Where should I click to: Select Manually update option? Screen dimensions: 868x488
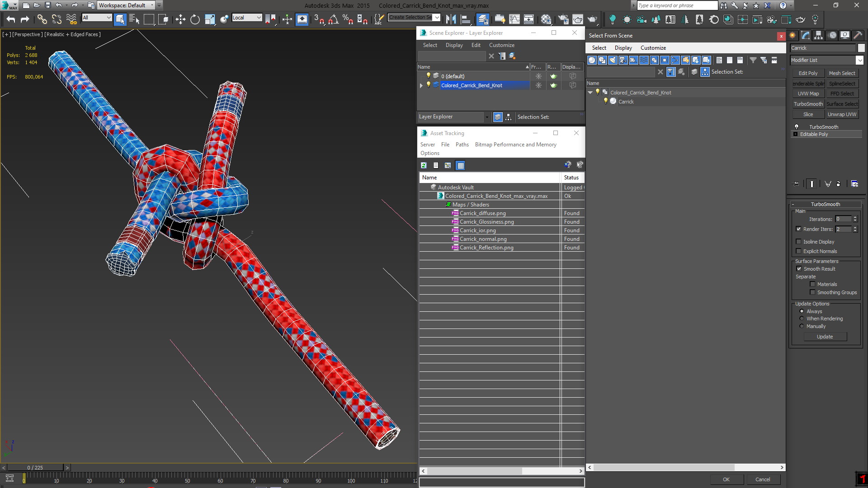point(802,326)
